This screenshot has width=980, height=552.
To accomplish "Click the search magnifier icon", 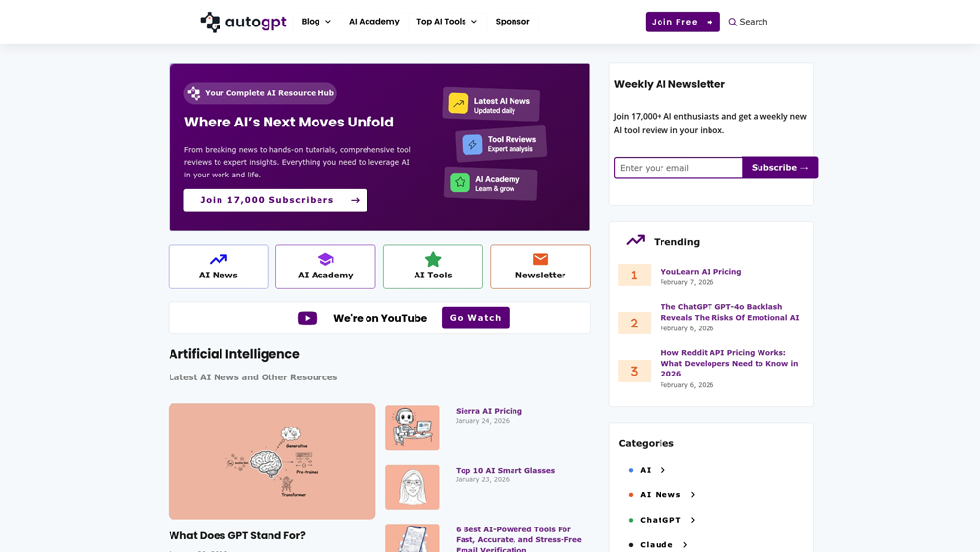I will (x=732, y=22).
